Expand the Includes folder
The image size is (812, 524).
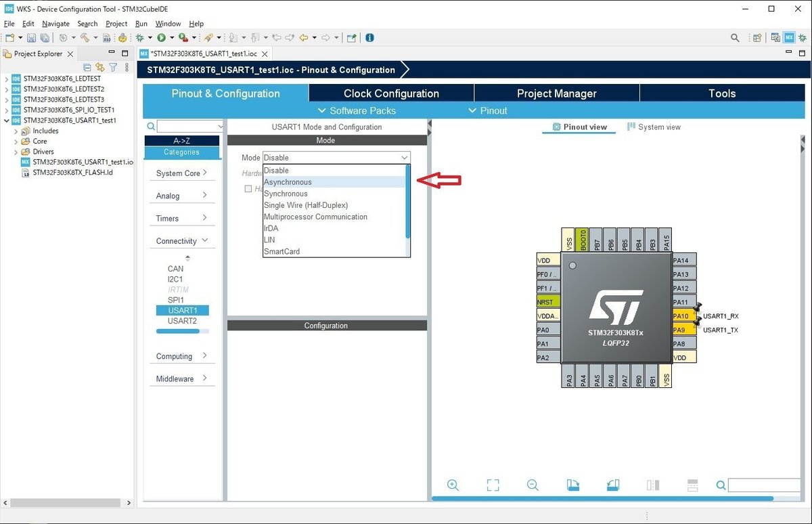tap(16, 131)
